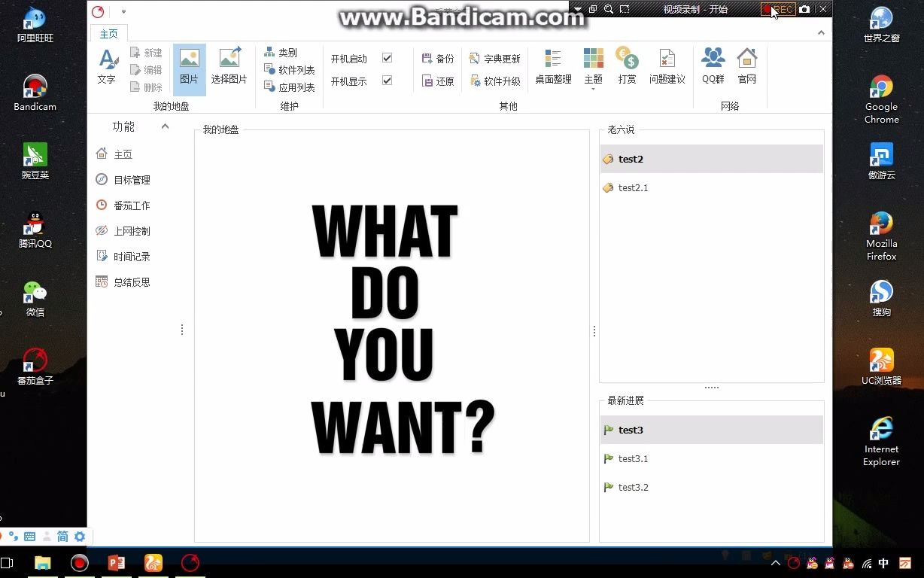Open the Bandicam desktop shortcut
This screenshot has height=578, width=924.
35,93
